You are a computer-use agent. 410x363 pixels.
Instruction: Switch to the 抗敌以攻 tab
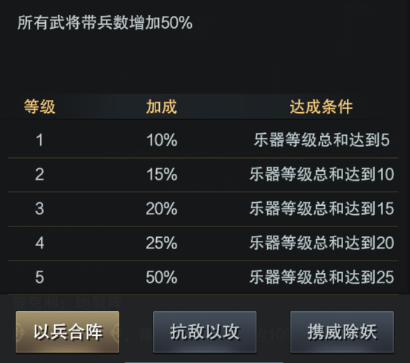pyautogui.click(x=205, y=332)
